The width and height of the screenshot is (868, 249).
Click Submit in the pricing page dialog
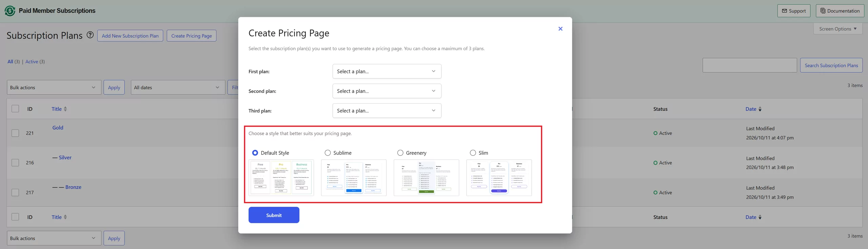coord(274,215)
